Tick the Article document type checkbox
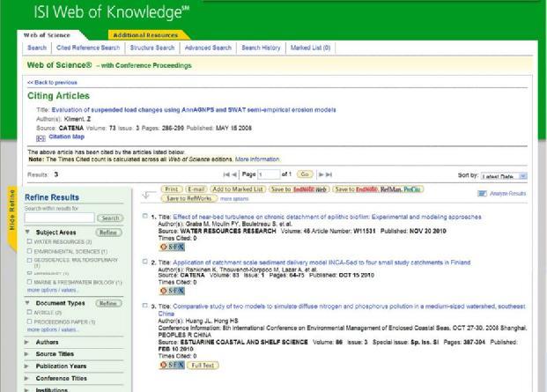The width and height of the screenshot is (547, 392). pos(29,312)
